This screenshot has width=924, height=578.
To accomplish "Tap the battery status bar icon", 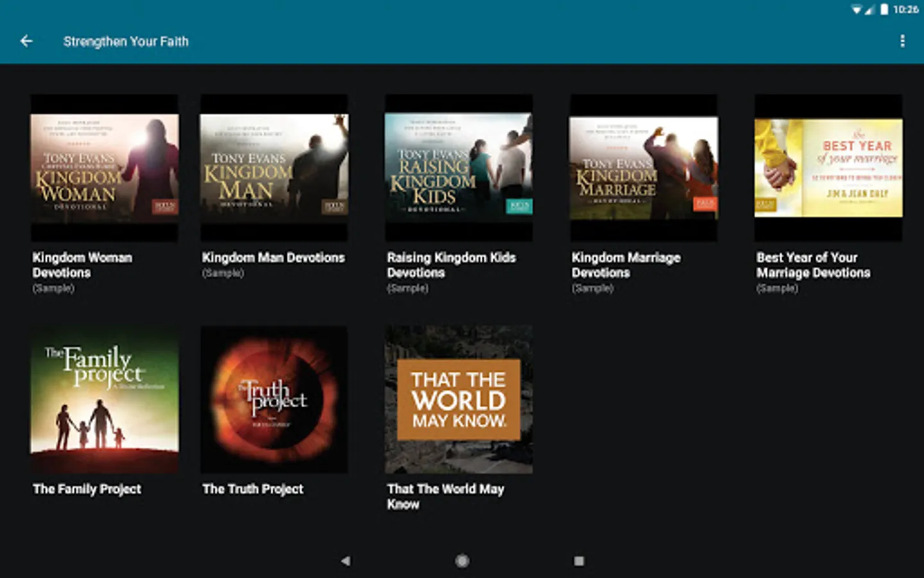I will 884,10.
